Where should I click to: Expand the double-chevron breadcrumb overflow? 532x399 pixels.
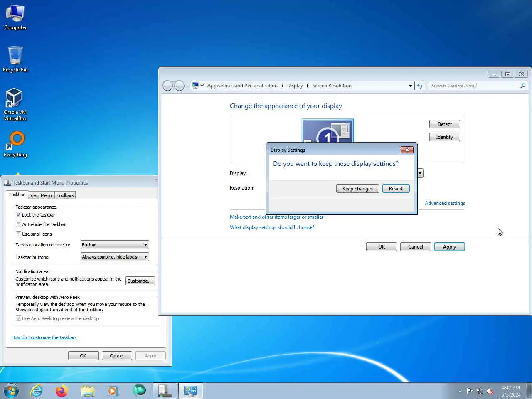click(202, 86)
